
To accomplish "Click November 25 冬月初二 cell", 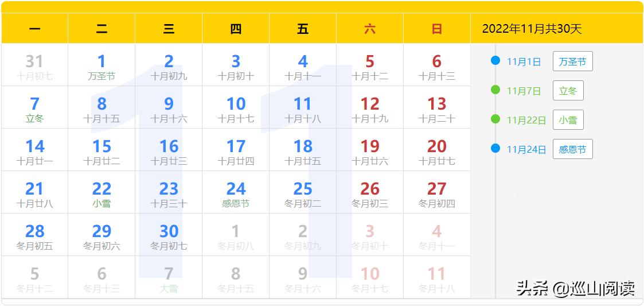I will (303, 192).
